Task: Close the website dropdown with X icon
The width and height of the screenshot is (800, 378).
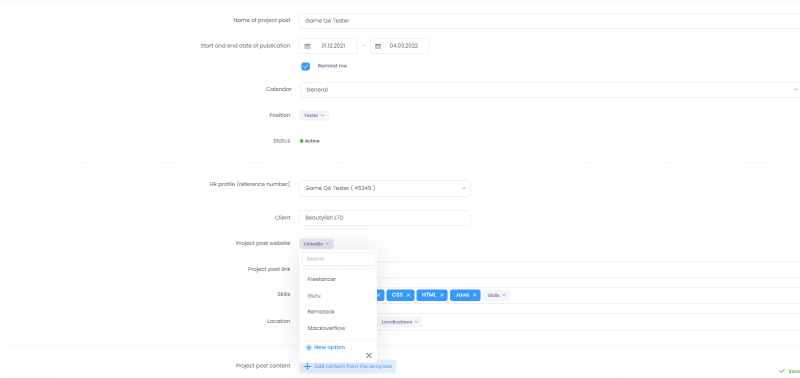Action: pyautogui.click(x=369, y=356)
